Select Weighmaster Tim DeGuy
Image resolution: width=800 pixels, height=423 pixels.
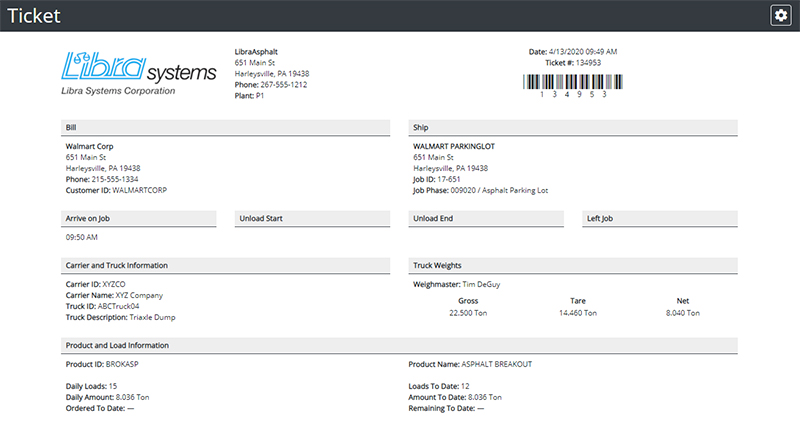click(457, 284)
